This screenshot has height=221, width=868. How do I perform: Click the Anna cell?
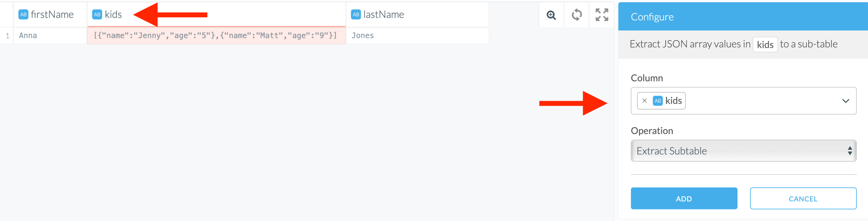click(x=28, y=36)
